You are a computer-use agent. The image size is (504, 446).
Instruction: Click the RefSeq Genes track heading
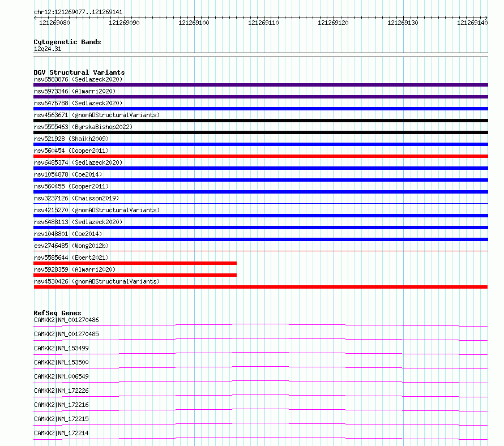57,313
